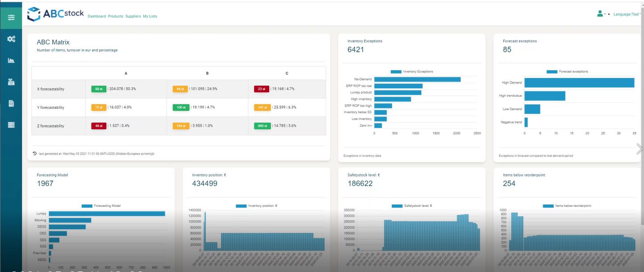Expand the Language/Taal dropdown
The image size is (644, 272).
coord(627,14)
